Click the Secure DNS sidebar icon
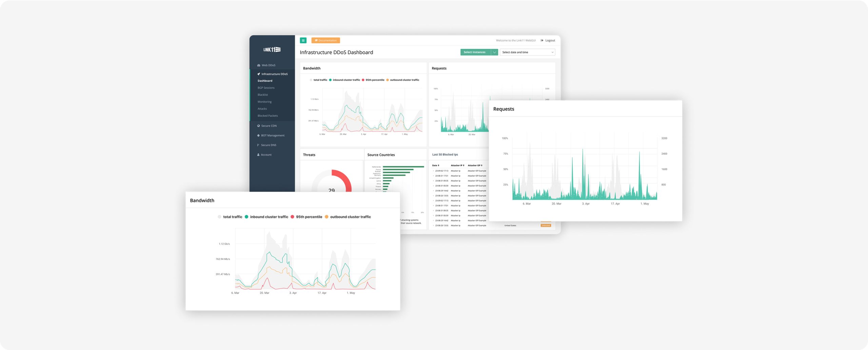868x350 pixels. (258, 145)
